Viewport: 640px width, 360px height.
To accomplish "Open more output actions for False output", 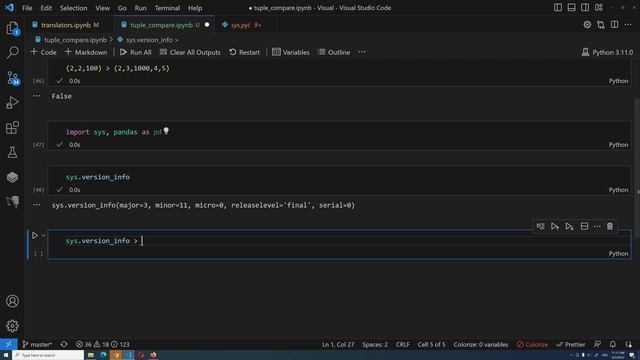I will click(x=37, y=96).
